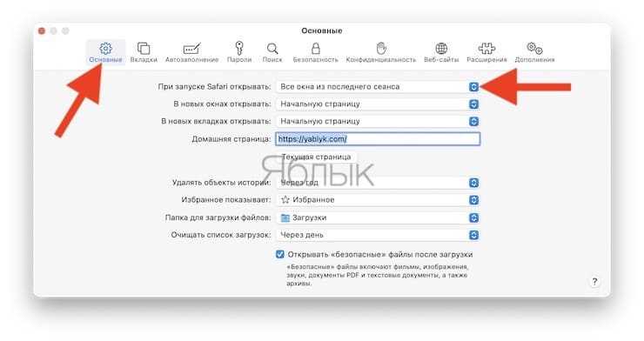Close the preferences window with red button

pos(42,30)
